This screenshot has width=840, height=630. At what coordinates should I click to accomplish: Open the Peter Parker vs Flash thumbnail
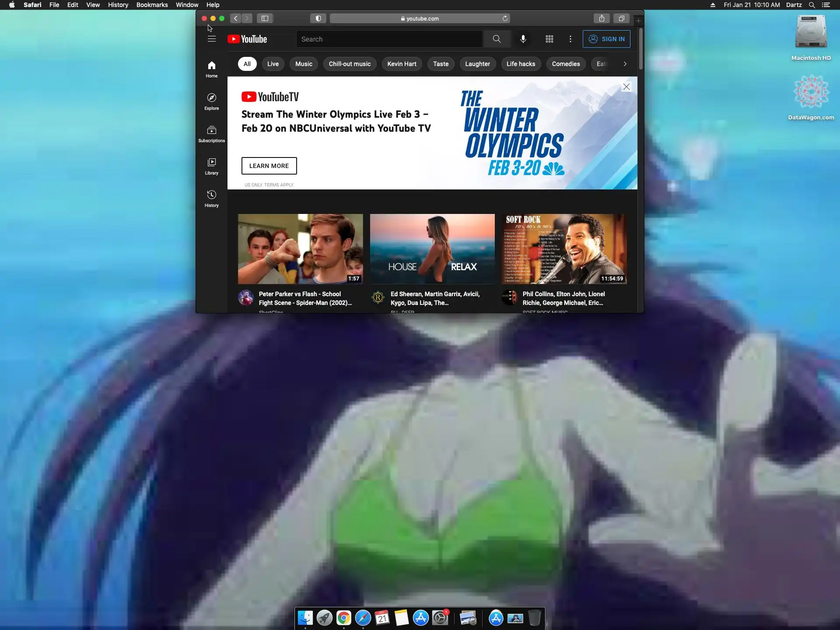pos(300,248)
